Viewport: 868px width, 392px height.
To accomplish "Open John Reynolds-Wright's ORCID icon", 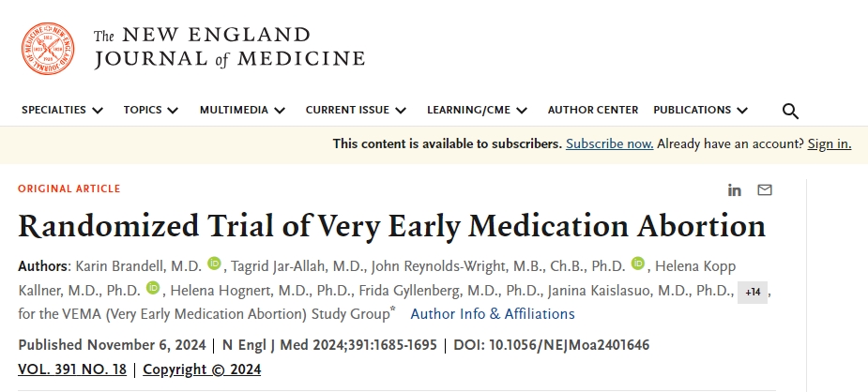I will click(638, 264).
